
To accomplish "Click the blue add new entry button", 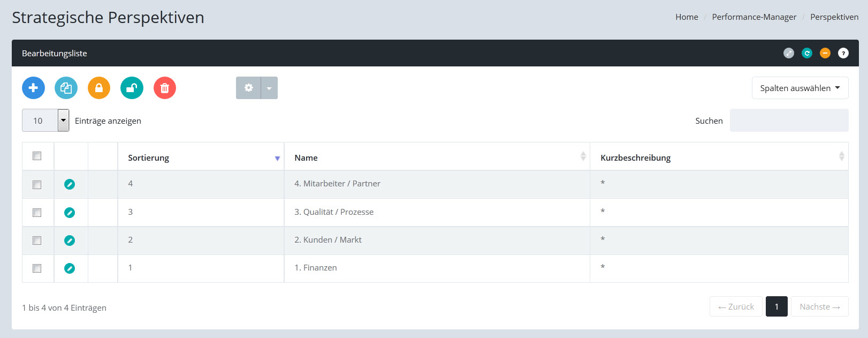I will pyautogui.click(x=33, y=88).
